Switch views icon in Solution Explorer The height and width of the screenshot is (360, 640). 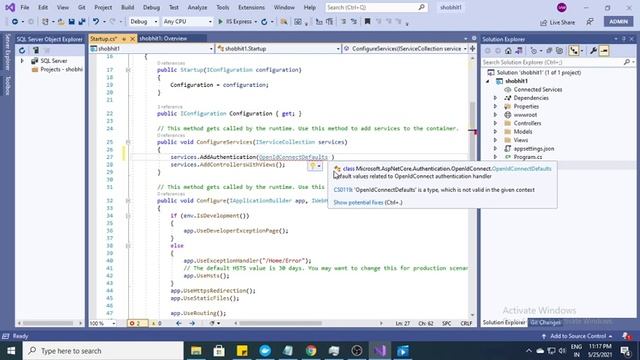519,51
